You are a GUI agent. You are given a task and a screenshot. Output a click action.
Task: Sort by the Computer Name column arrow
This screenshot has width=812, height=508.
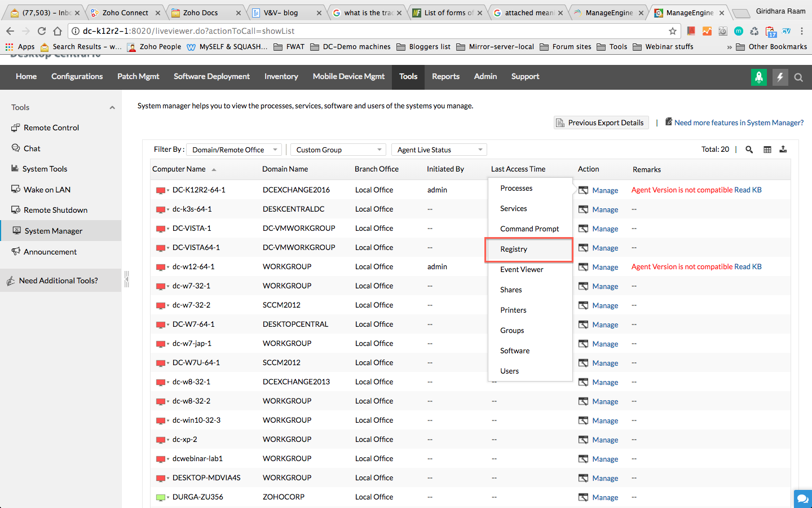click(x=214, y=169)
